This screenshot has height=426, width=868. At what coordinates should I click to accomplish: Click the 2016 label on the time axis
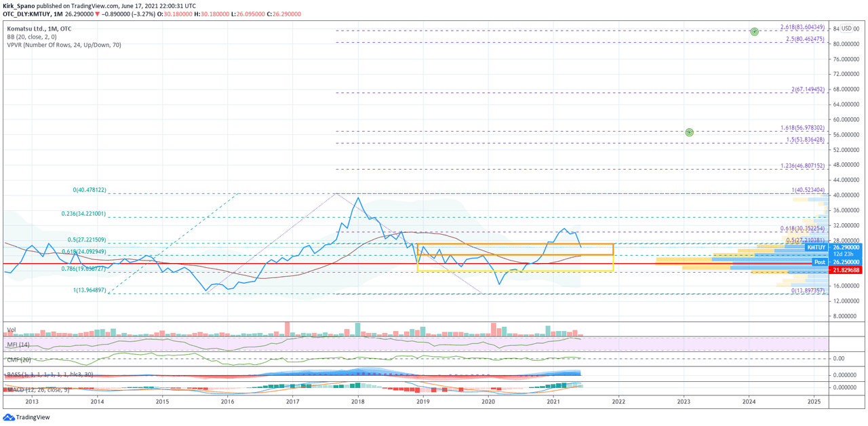click(227, 402)
